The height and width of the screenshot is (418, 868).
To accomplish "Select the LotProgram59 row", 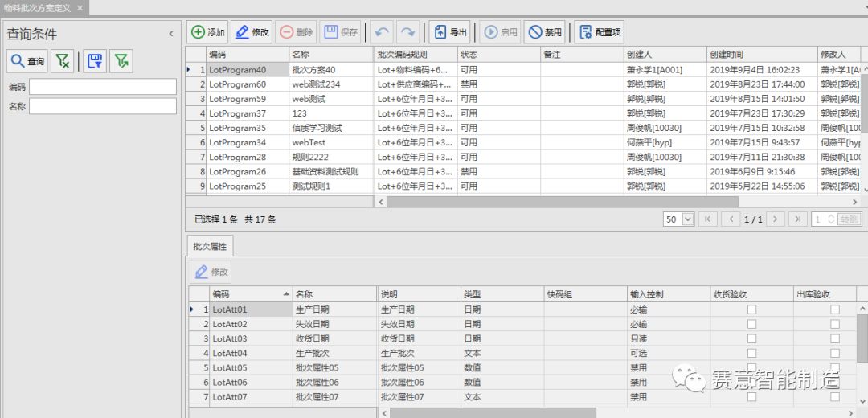I will [237, 99].
